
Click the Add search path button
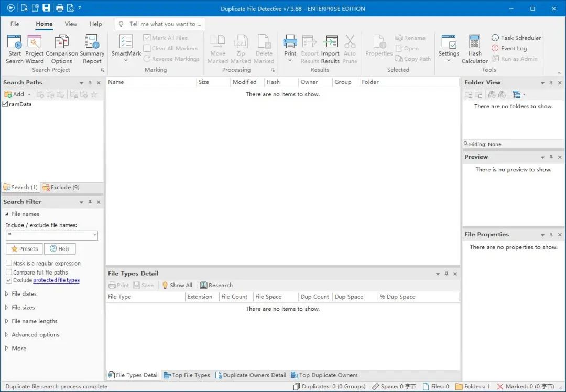(14, 94)
